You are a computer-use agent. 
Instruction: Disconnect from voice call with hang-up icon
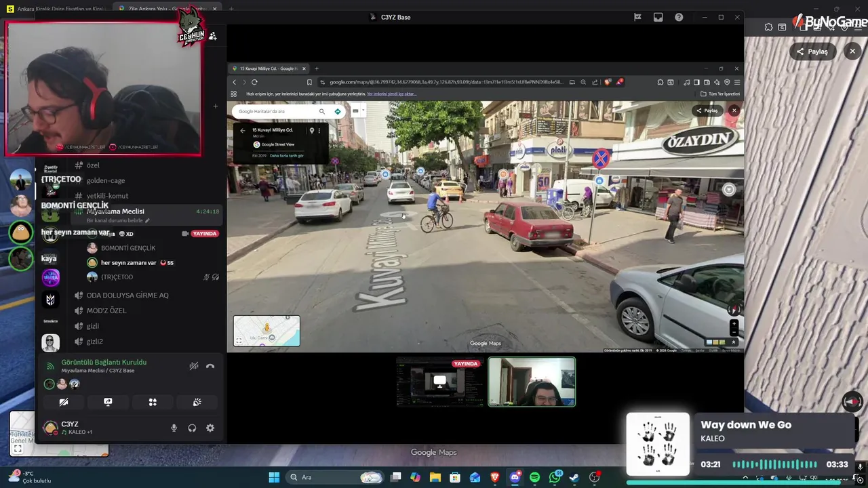[x=210, y=366]
